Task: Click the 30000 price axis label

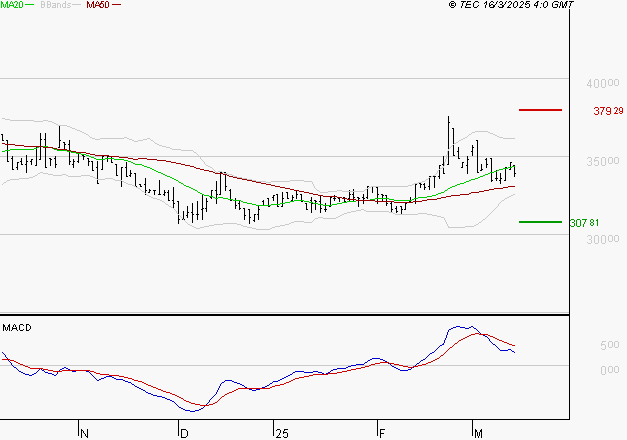Action: click(605, 240)
